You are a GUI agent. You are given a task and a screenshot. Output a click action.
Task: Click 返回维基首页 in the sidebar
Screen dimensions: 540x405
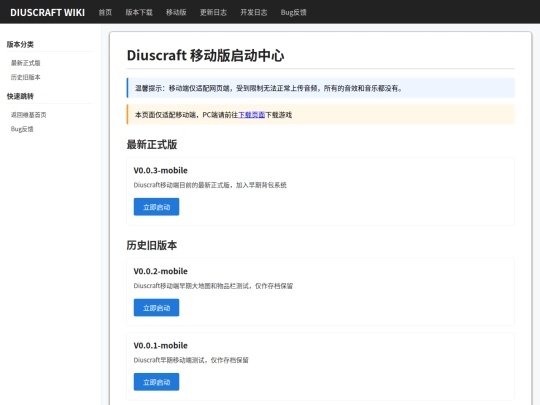point(29,115)
